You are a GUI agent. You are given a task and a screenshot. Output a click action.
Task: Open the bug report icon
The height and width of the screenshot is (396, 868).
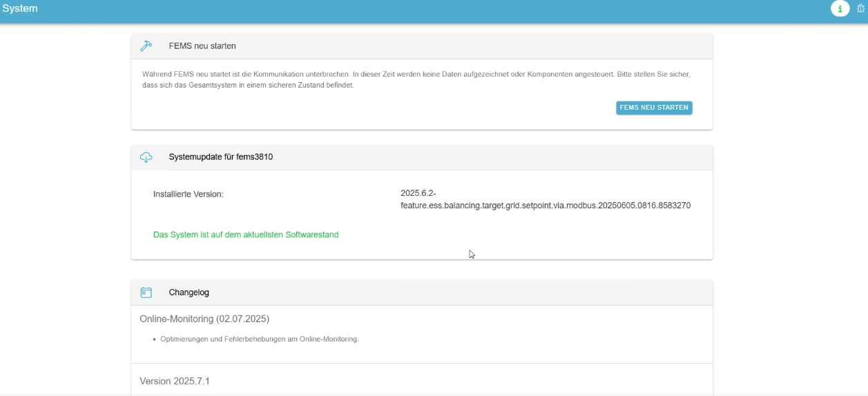coord(862,8)
